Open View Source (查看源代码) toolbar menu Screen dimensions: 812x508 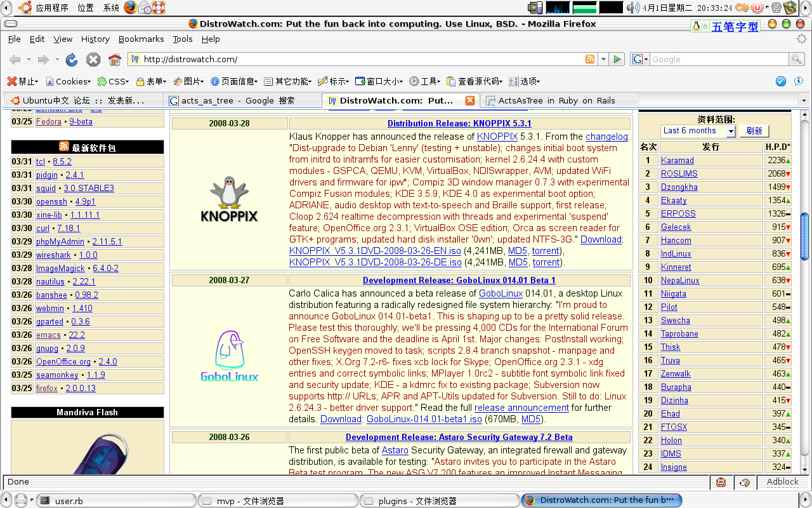(476, 81)
